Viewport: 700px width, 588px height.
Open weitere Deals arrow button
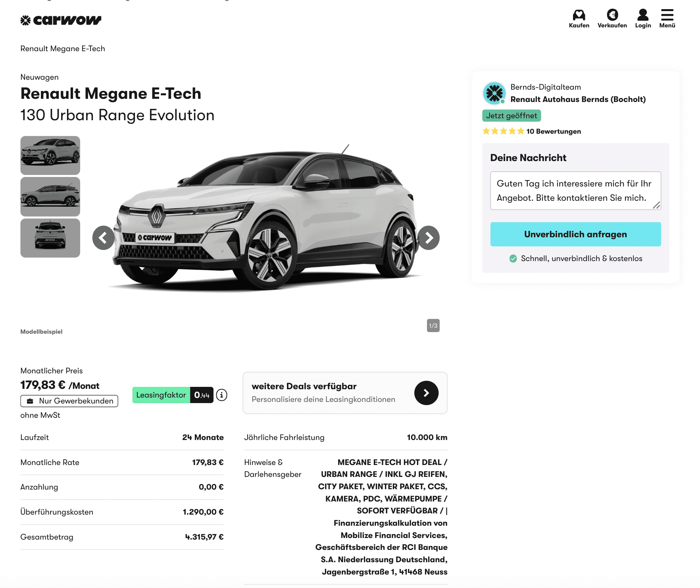tap(426, 393)
